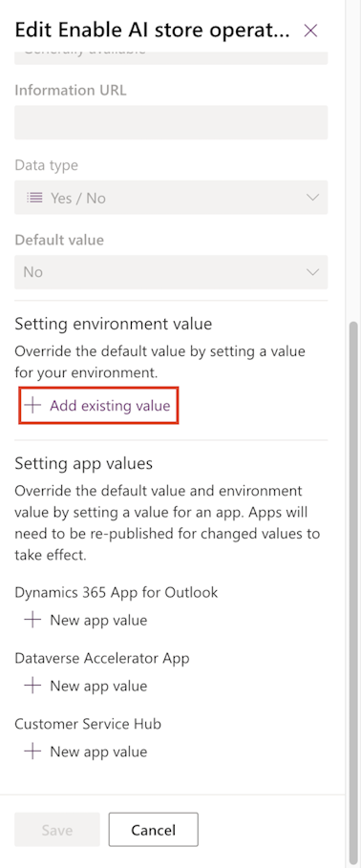Screen dimensions: 361x868
Task: Click the Data type label
Action: tap(47, 165)
